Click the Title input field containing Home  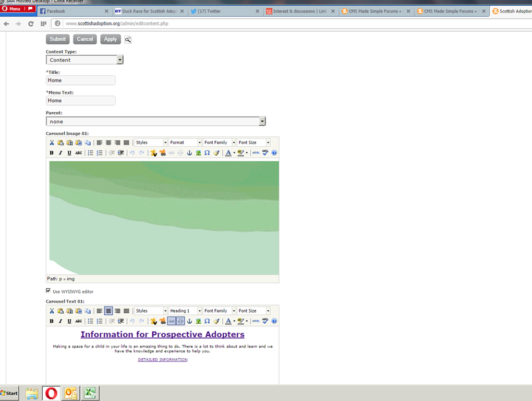point(80,80)
